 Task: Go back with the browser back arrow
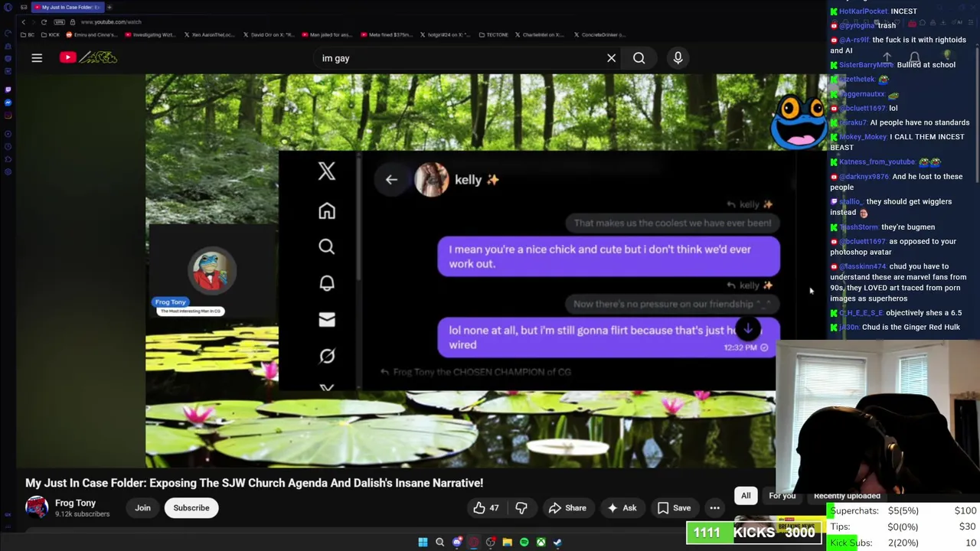pos(24,22)
